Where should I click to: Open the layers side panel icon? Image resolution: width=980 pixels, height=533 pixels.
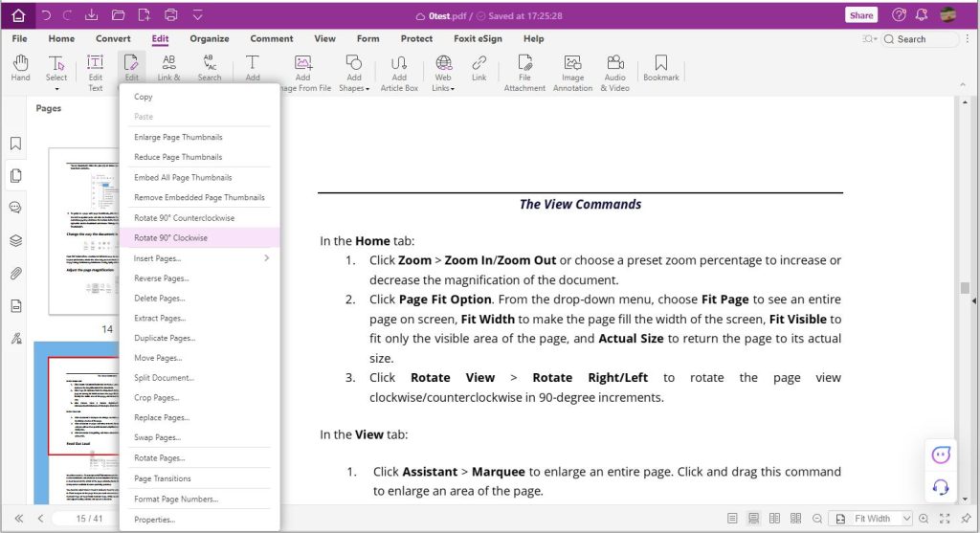click(x=15, y=240)
